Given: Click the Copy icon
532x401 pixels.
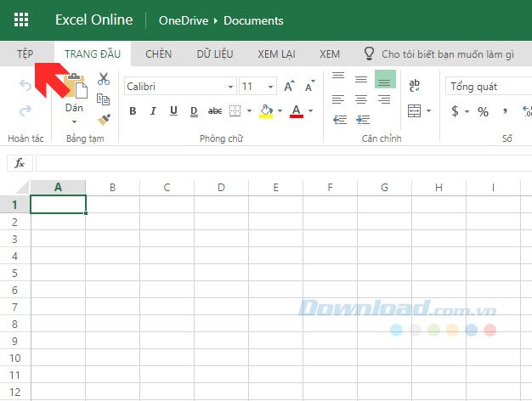Looking at the screenshot, I should (103, 99).
